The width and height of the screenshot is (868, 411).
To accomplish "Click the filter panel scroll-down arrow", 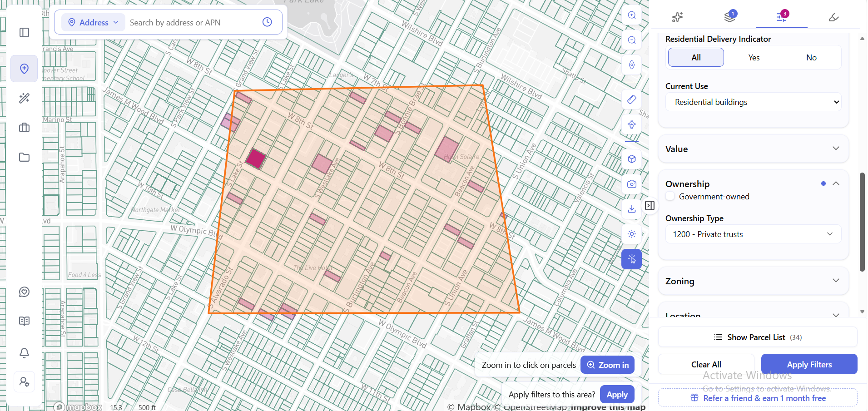I will pyautogui.click(x=862, y=312).
